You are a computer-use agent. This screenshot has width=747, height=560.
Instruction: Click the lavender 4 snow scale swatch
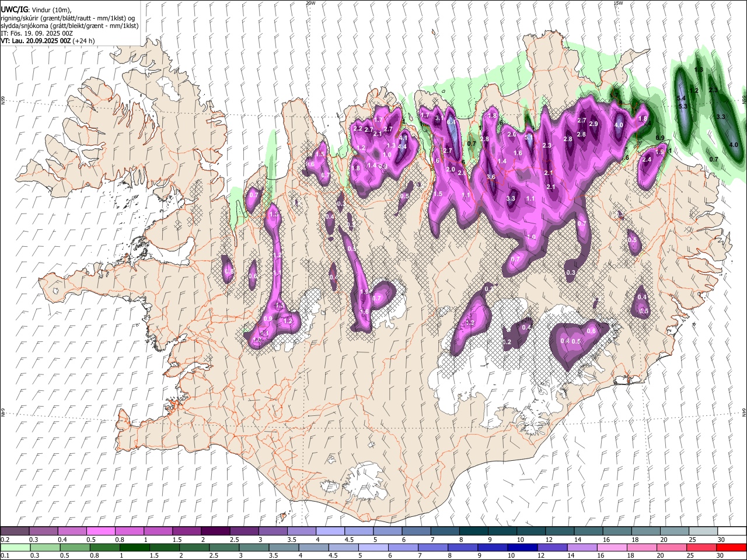(x=330, y=531)
